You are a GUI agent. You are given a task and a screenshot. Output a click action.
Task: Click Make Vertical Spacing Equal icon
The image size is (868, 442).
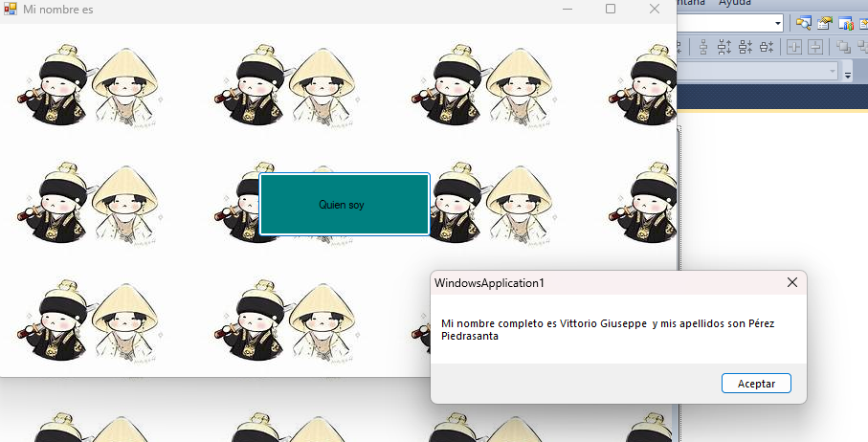[x=703, y=47]
